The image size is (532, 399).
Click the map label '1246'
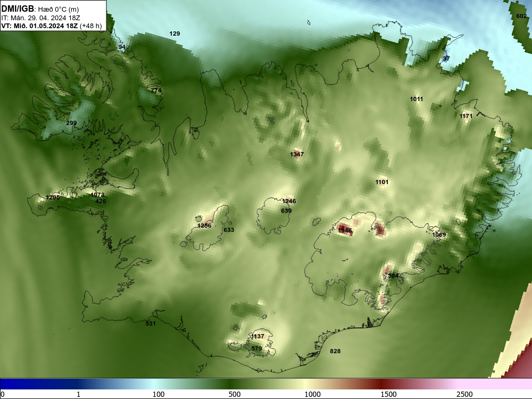click(x=289, y=201)
